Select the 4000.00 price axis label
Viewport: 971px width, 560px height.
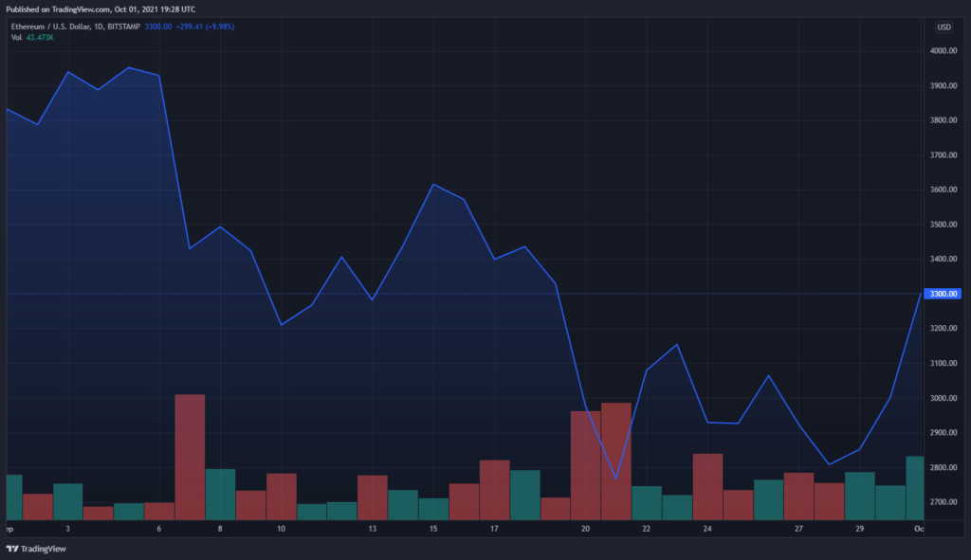(944, 51)
